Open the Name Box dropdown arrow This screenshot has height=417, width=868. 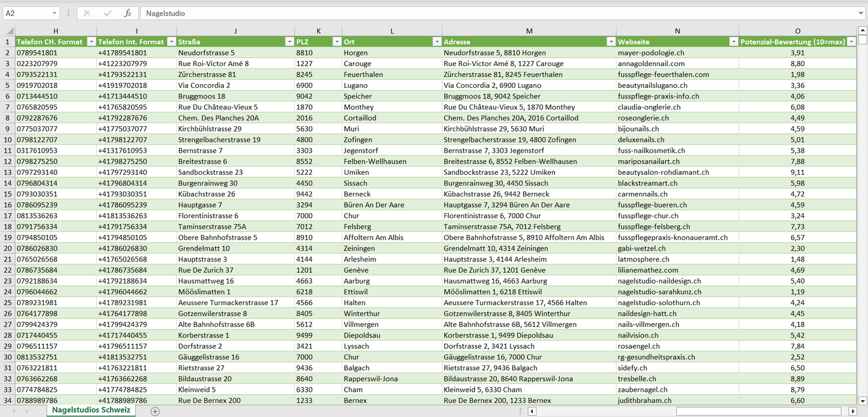(x=55, y=13)
